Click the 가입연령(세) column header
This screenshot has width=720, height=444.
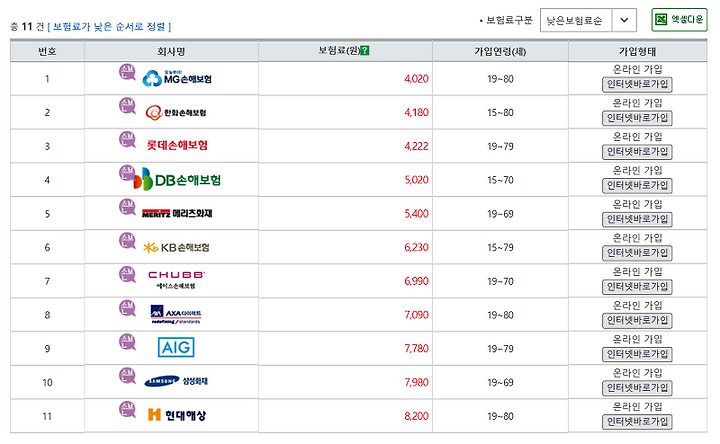[500, 51]
